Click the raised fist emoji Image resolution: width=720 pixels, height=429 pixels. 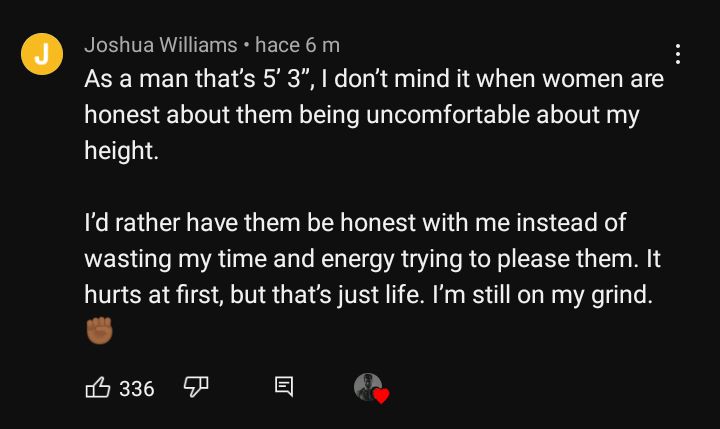tap(99, 330)
